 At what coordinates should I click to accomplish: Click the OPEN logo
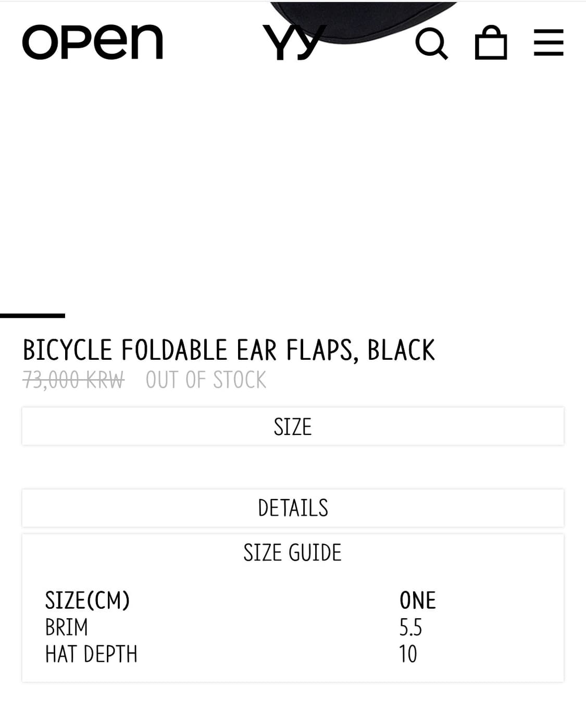(93, 42)
